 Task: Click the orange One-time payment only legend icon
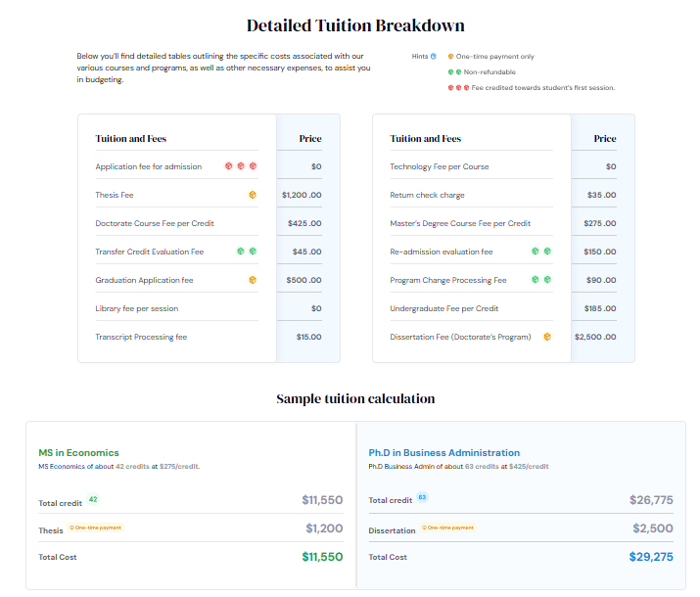[x=450, y=57]
